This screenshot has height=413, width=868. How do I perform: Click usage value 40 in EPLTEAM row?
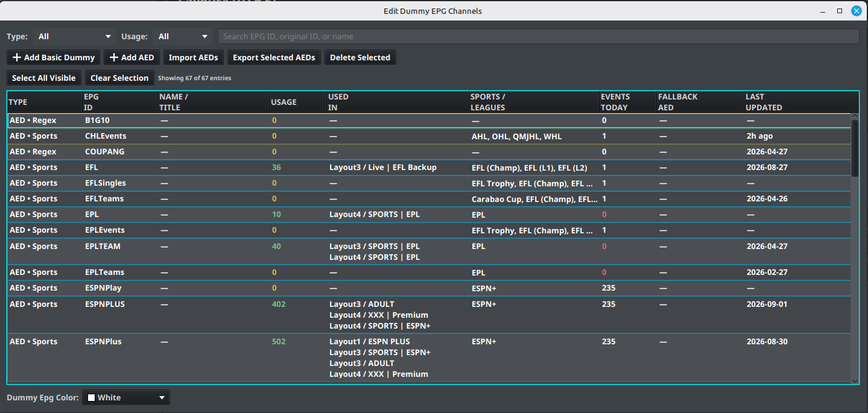pos(276,247)
